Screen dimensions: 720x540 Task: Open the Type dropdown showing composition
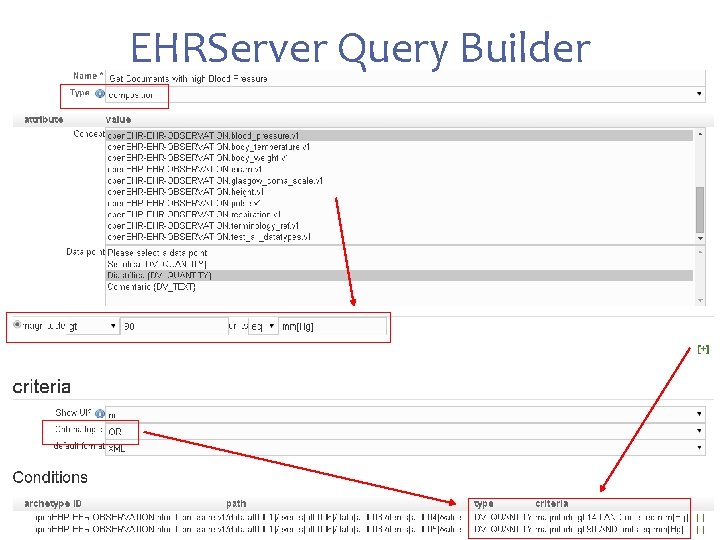[405, 95]
